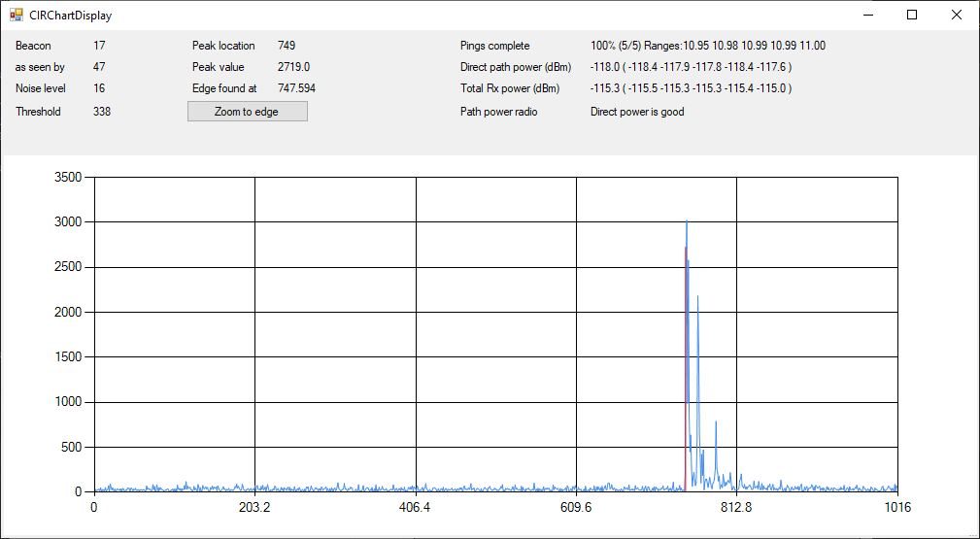Click the Pings complete 100% ranges readout

[707, 46]
